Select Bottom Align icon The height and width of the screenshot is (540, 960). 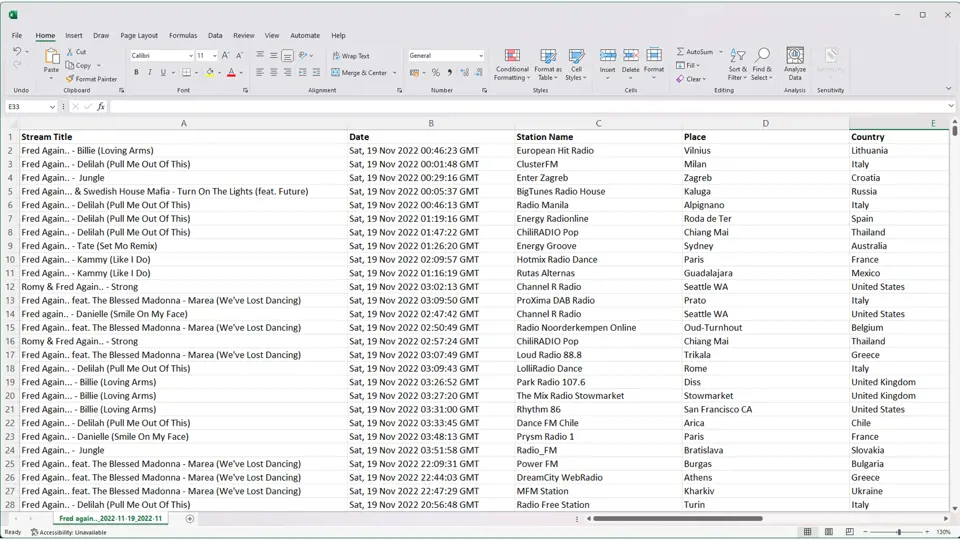click(287, 55)
